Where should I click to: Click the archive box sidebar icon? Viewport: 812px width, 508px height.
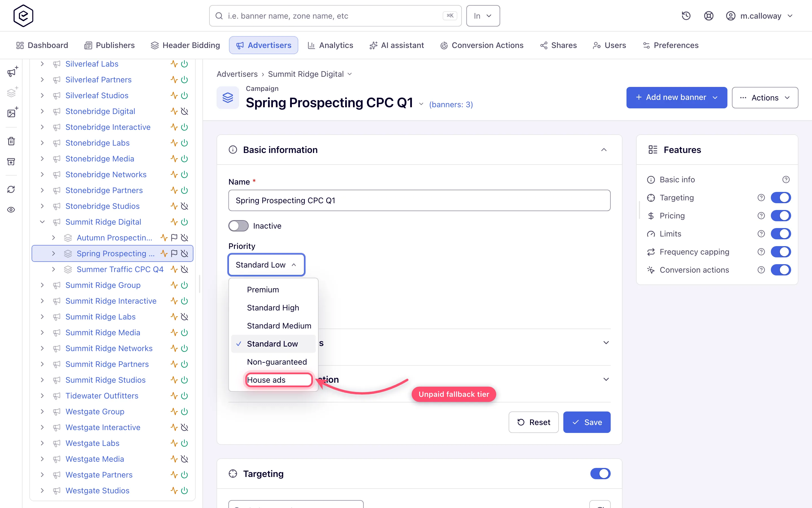click(11, 162)
